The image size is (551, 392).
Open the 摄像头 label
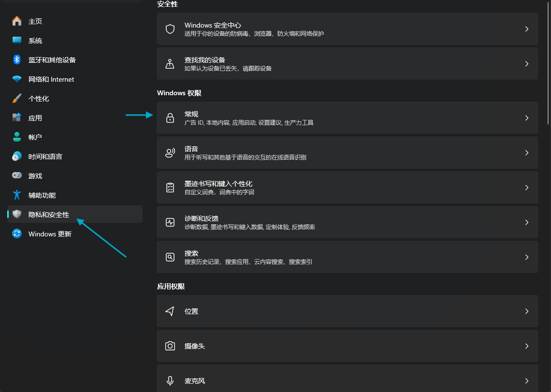[195, 346]
